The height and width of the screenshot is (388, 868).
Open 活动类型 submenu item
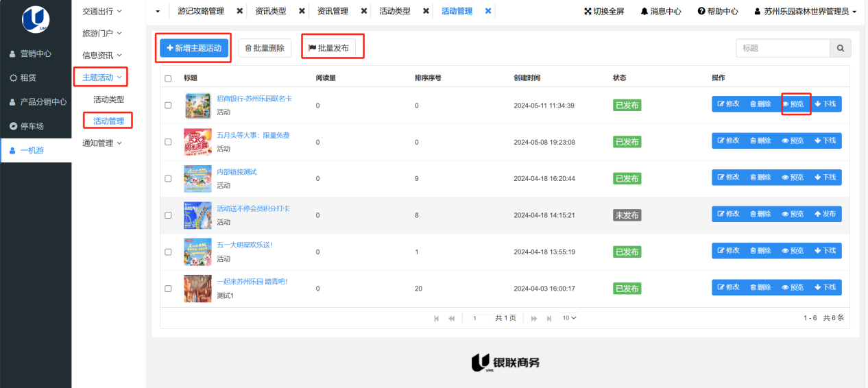(x=108, y=99)
